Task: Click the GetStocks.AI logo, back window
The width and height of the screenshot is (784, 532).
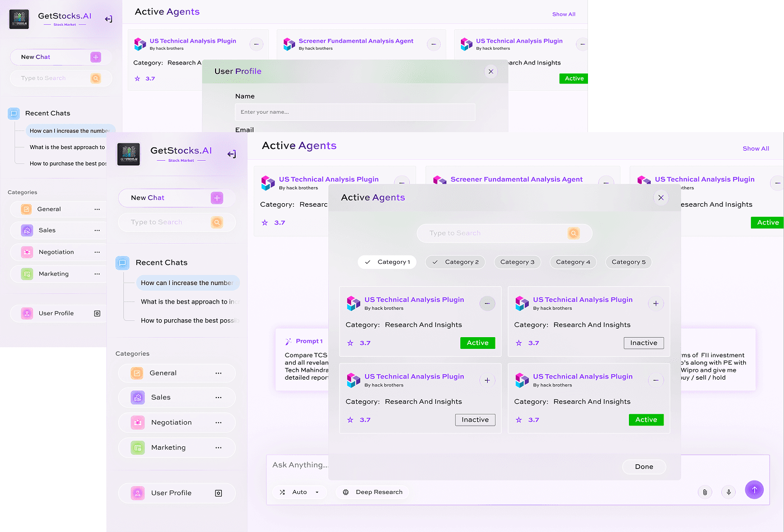Action: 19,19
